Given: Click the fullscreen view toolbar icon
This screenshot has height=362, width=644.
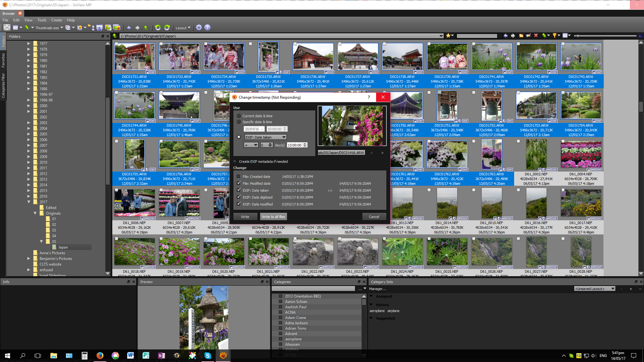Looking at the screenshot, I should tap(7, 28).
